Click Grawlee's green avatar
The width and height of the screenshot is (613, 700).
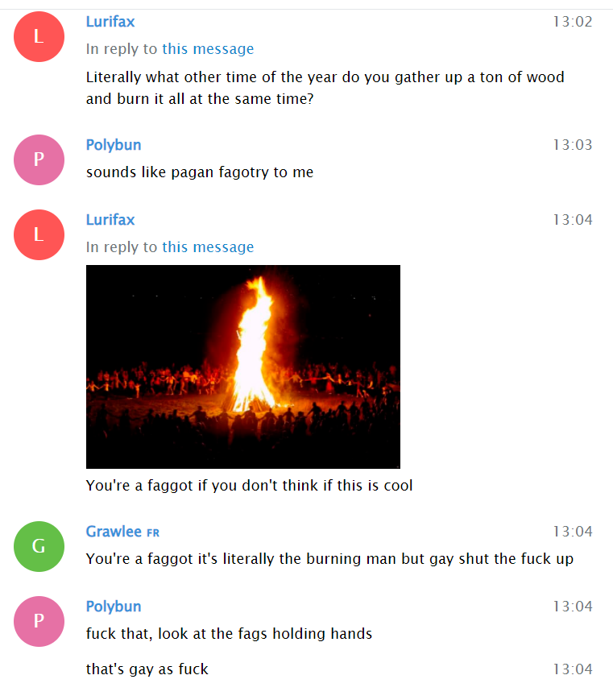click(x=39, y=546)
